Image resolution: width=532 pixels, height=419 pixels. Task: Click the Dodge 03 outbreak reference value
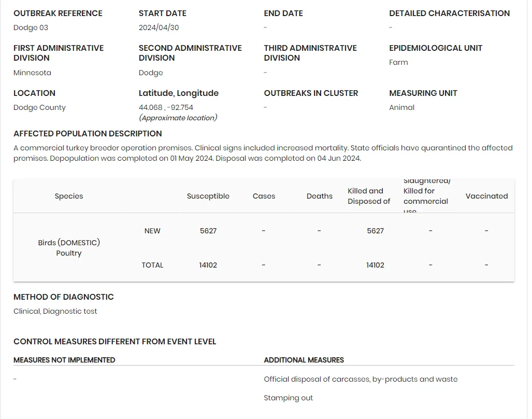click(x=31, y=27)
